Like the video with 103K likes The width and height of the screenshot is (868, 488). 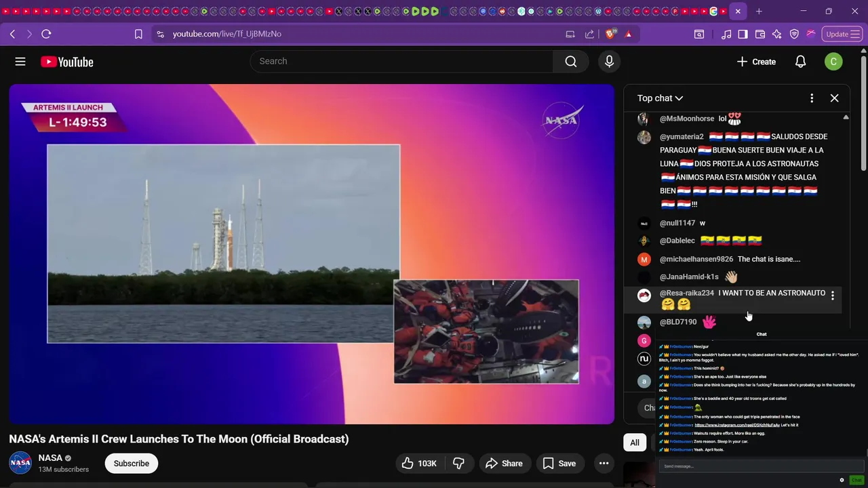point(418,464)
